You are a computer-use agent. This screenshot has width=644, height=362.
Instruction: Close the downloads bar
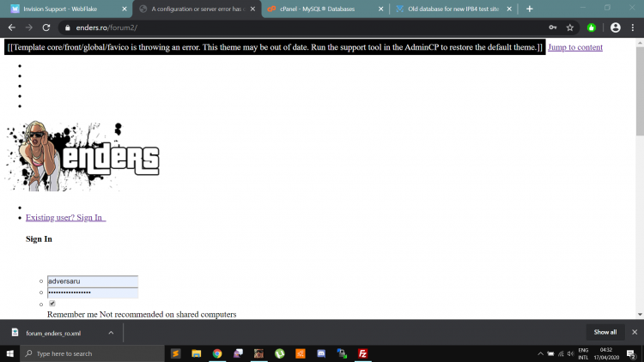coord(635,332)
